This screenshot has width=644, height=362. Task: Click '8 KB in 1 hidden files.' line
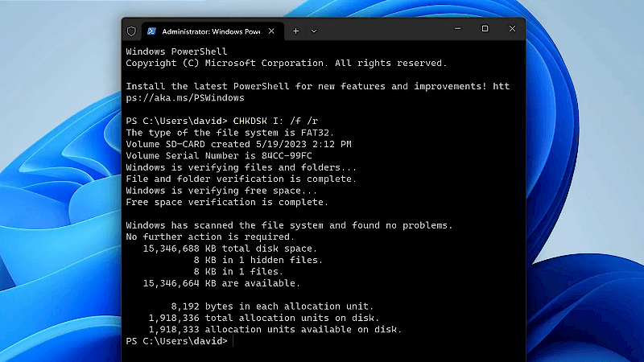(x=258, y=260)
